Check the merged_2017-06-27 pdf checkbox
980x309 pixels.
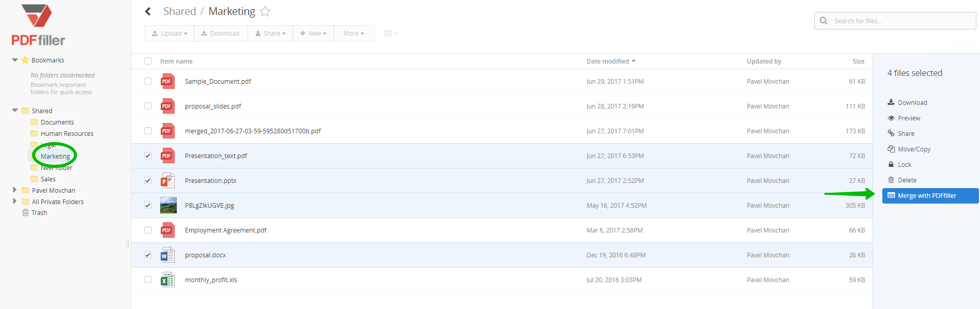[148, 131]
